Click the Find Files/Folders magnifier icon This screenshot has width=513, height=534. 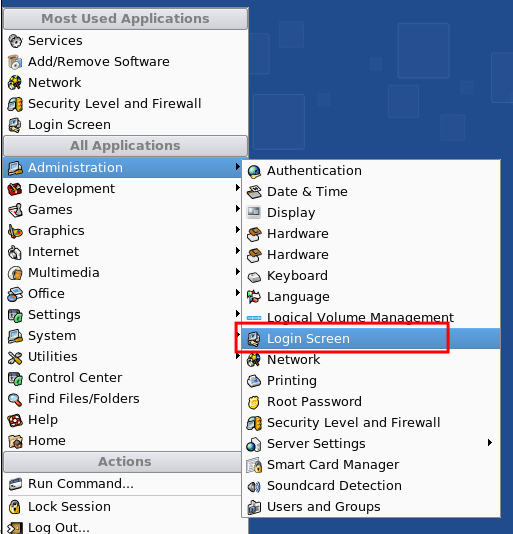[15, 399]
